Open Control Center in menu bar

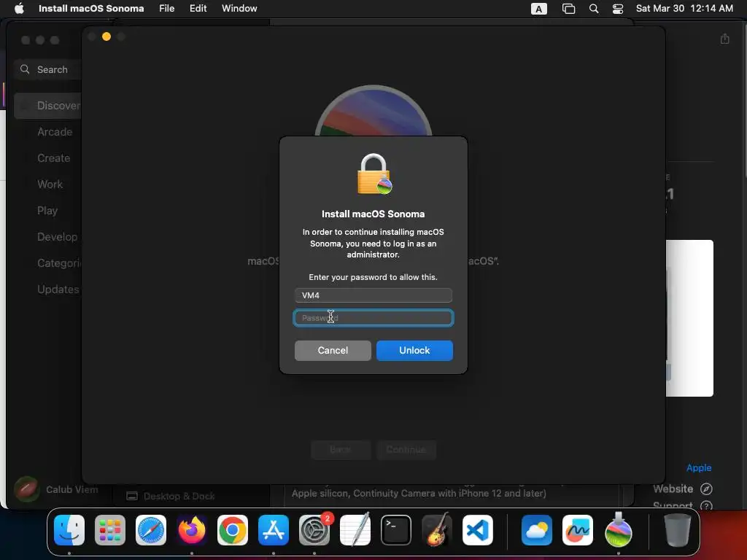click(617, 9)
